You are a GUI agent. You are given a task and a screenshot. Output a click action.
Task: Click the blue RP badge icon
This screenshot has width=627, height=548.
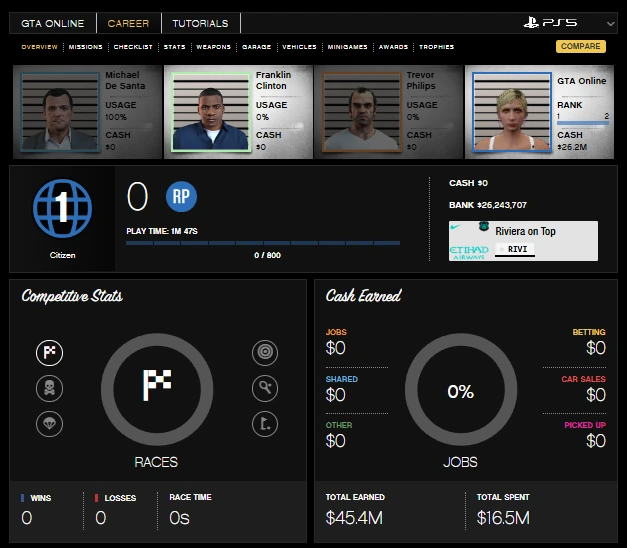(x=181, y=196)
